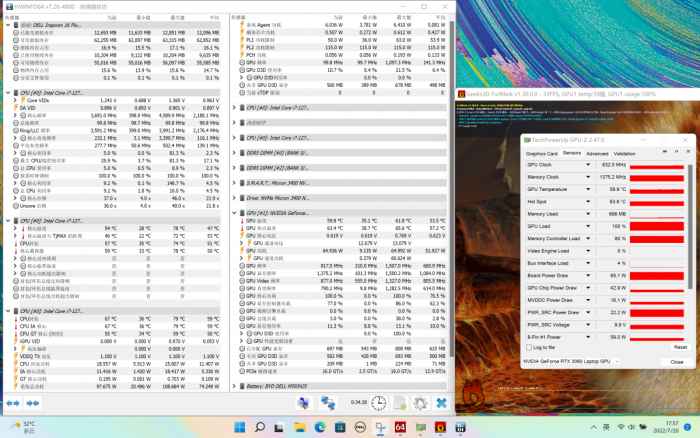
Task: Open Task View from taskbar
Action: coord(279,427)
